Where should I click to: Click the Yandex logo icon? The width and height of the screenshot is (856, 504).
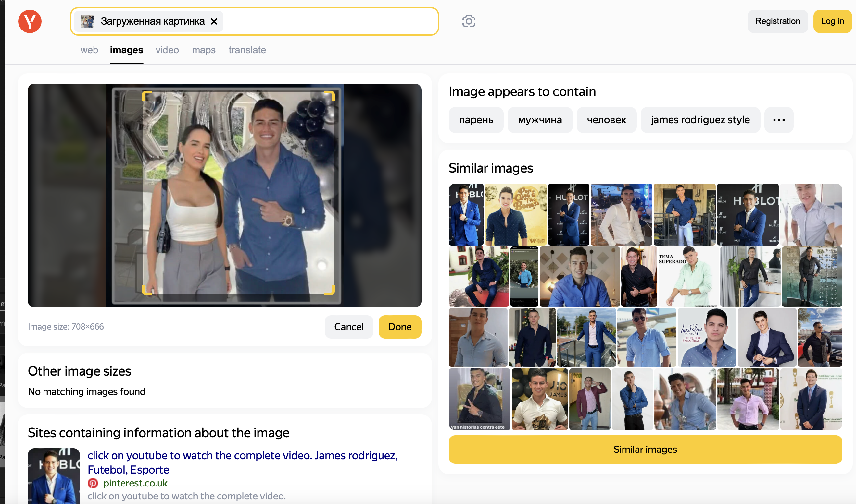point(30,21)
